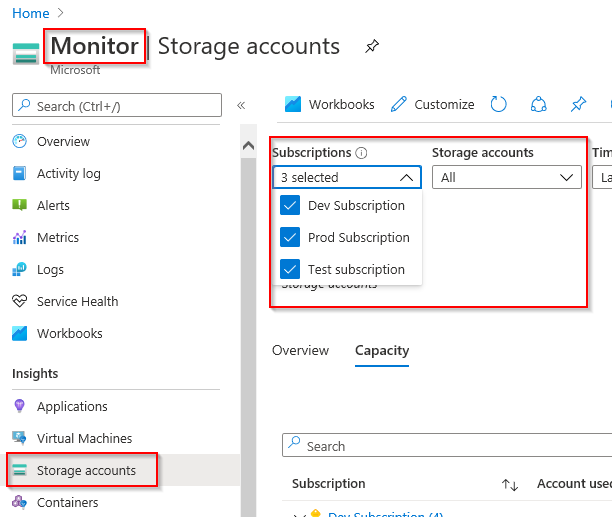The image size is (612, 517).
Task: Click the Subscription column header
Action: click(x=329, y=483)
